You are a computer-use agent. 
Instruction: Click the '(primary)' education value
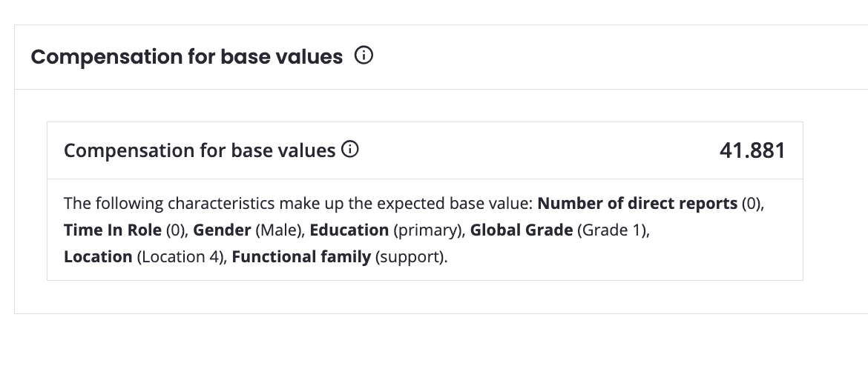point(427,230)
